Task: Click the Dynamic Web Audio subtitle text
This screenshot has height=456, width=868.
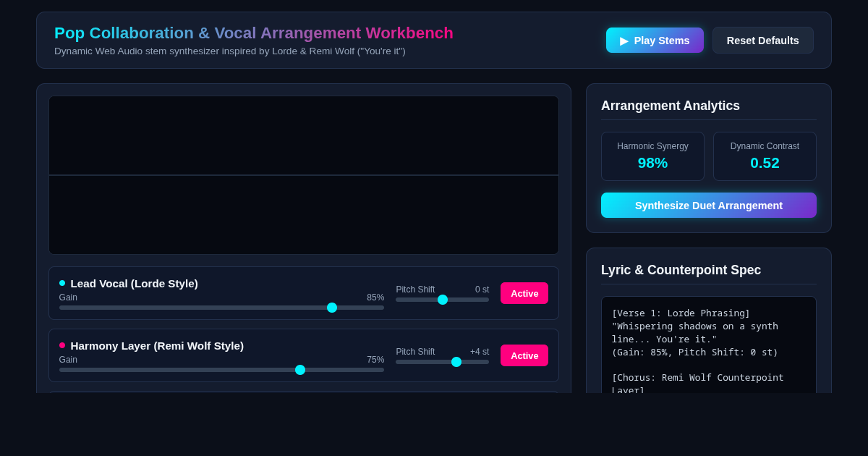Action: (x=230, y=51)
